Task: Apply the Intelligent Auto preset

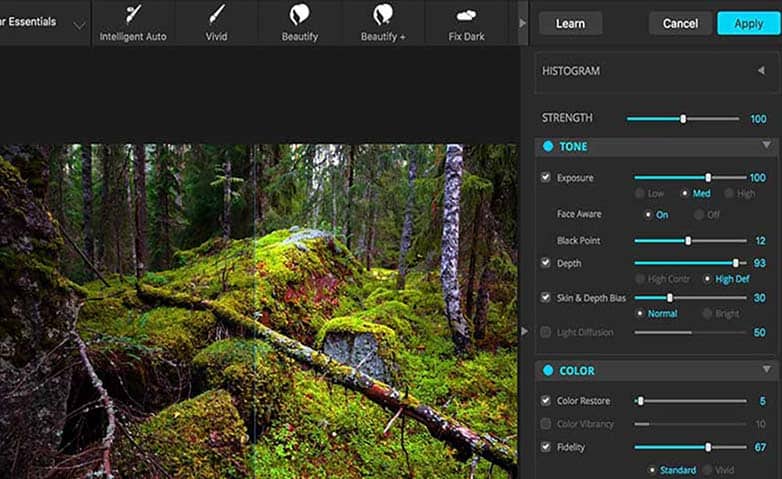Action: coord(133,23)
